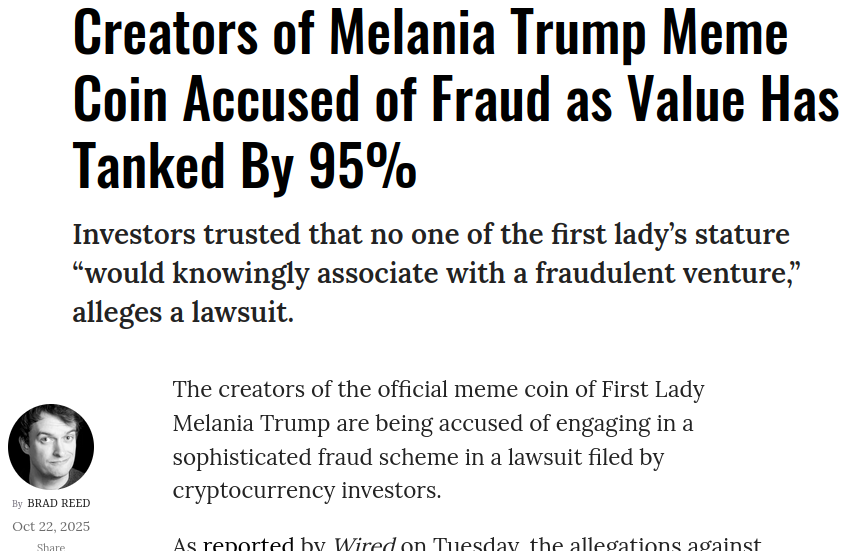Open the underlined "reported" link
The image size is (845, 551).
[249, 543]
